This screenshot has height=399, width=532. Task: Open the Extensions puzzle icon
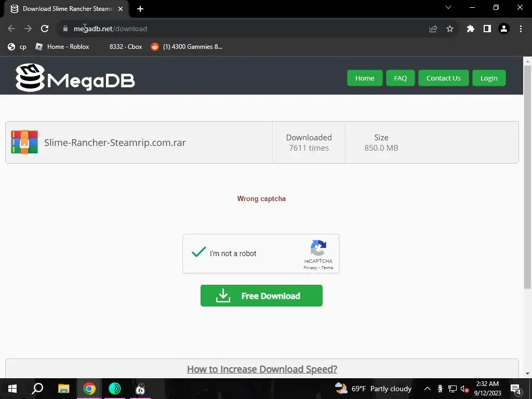pyautogui.click(x=470, y=29)
